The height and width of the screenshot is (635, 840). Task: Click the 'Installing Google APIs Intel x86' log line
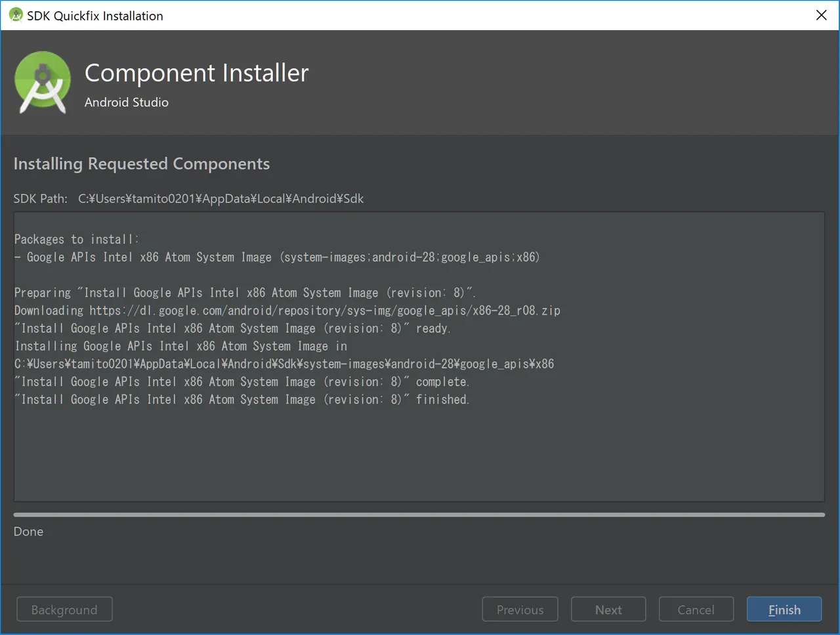click(181, 345)
